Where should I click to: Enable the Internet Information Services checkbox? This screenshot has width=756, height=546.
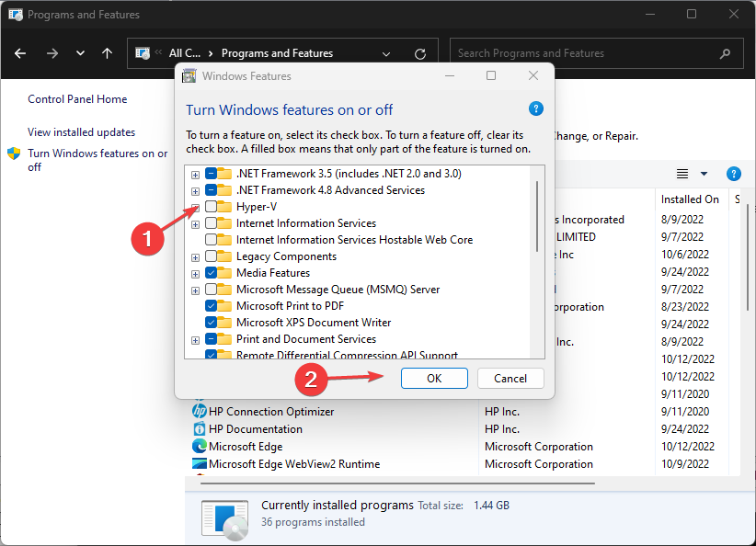tap(211, 223)
